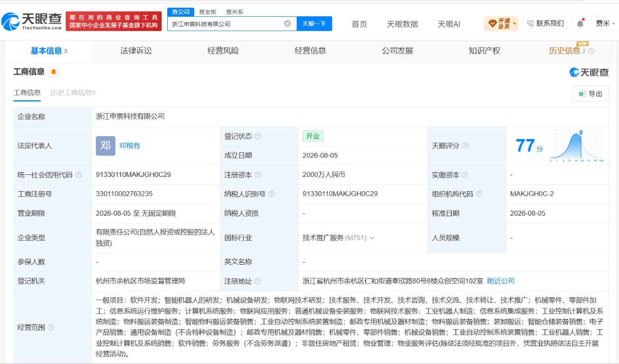Open help icon beside 经营范围
This screenshot has height=364, width=619.
point(51,327)
